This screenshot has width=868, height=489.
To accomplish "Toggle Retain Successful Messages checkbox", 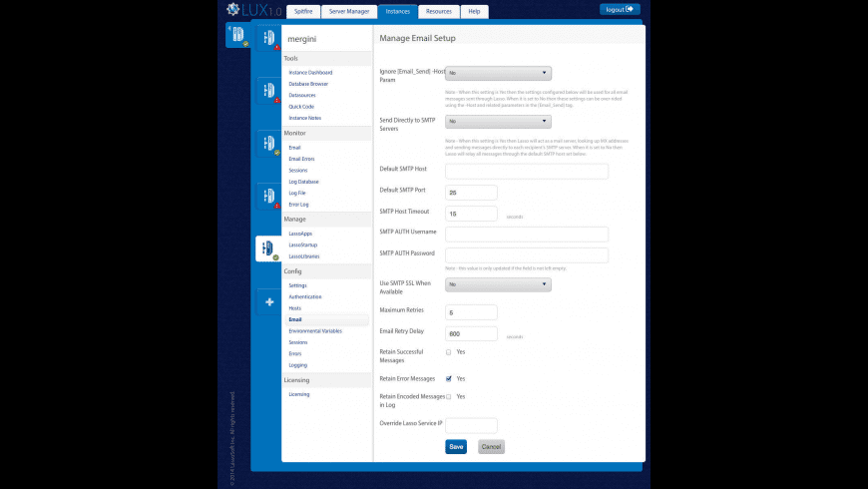I will (x=448, y=352).
